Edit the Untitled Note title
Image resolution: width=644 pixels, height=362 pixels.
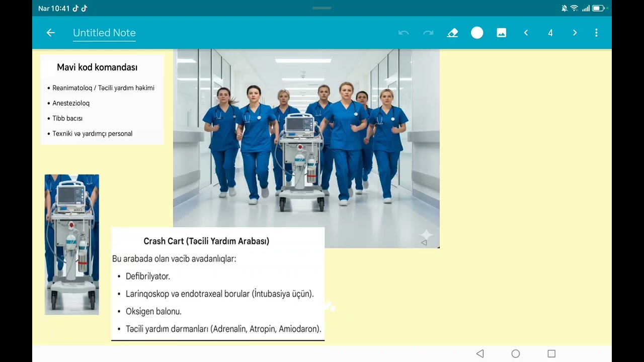tap(104, 33)
